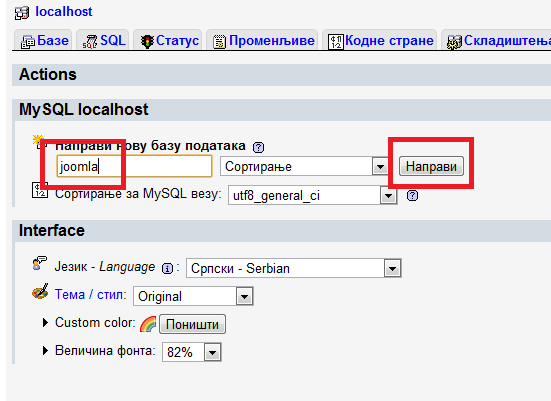The height and width of the screenshot is (401, 551).
Task: Open the utf8_general_ci connection collation dropdown
Action: [313, 195]
